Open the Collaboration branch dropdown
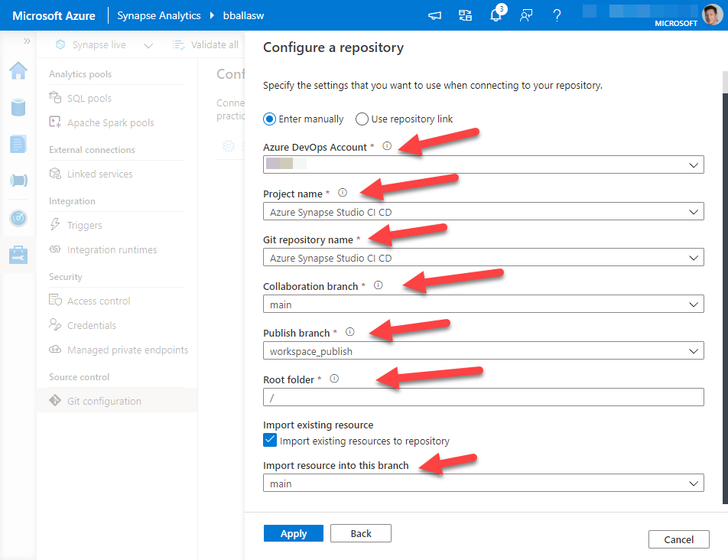The width and height of the screenshot is (728, 560). click(x=483, y=304)
